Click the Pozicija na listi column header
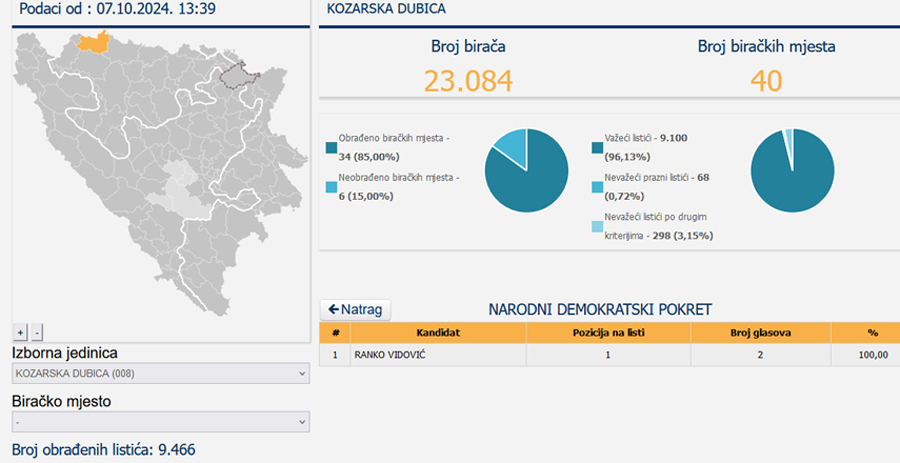The height and width of the screenshot is (463, 900). coord(608,332)
